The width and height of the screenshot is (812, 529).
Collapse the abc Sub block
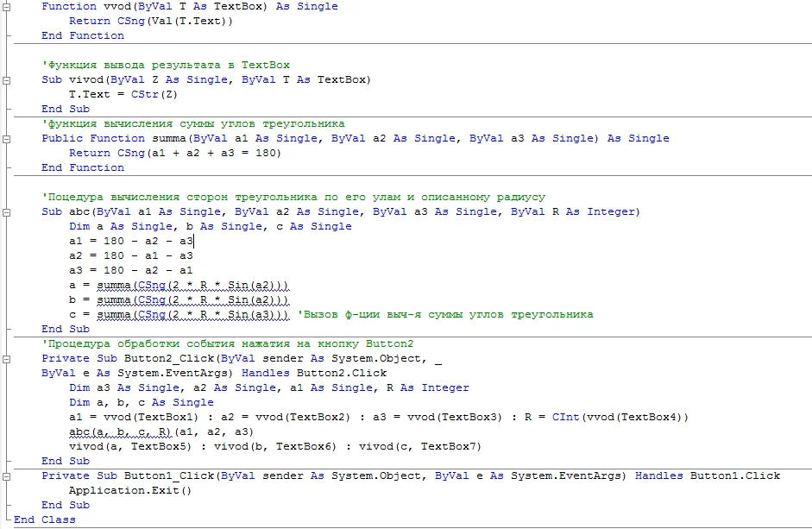tap(6, 212)
